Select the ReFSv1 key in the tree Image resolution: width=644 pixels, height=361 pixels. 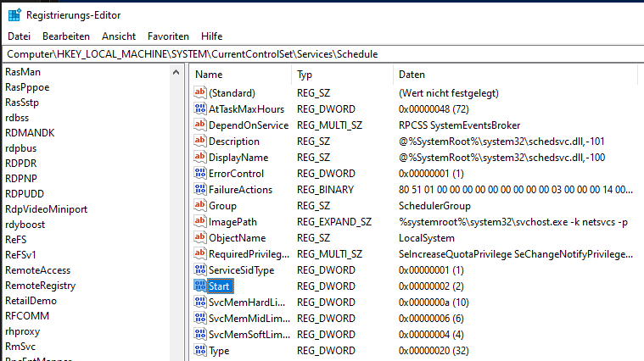20,255
